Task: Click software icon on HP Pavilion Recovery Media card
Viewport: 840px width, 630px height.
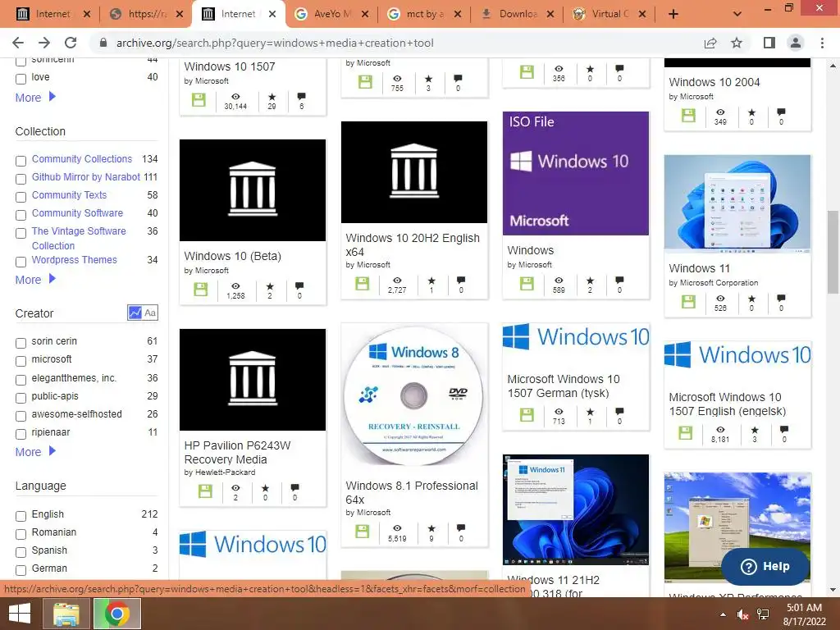Action: coord(205,491)
